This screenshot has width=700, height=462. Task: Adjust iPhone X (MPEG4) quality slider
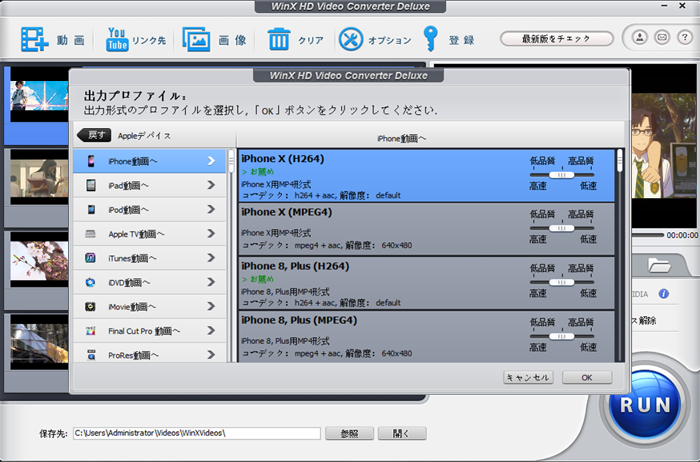[562, 228]
